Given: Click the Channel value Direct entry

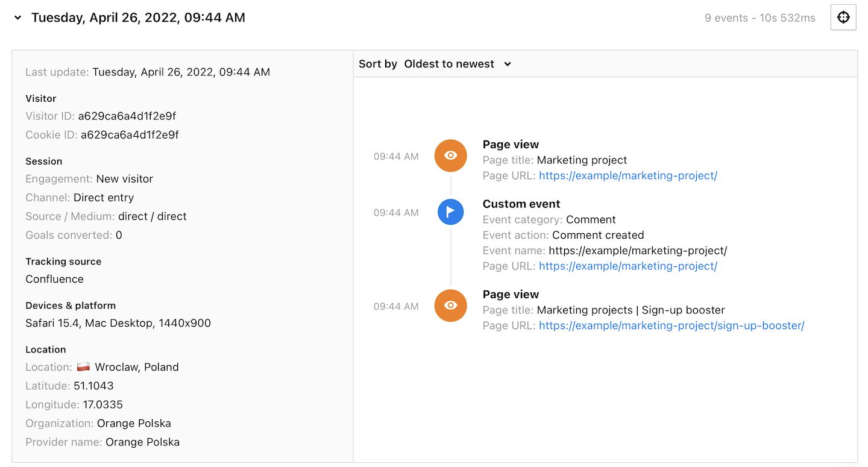Looking at the screenshot, I should (104, 198).
